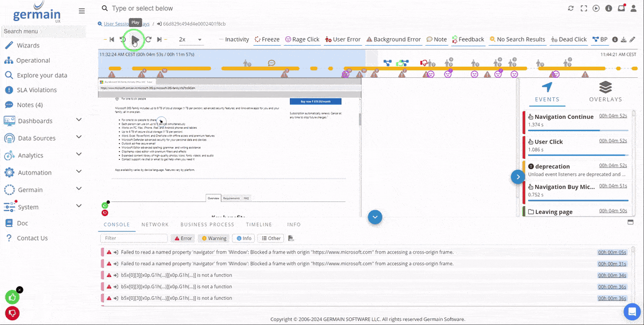Toggle the Rage Click filter

click(x=302, y=39)
